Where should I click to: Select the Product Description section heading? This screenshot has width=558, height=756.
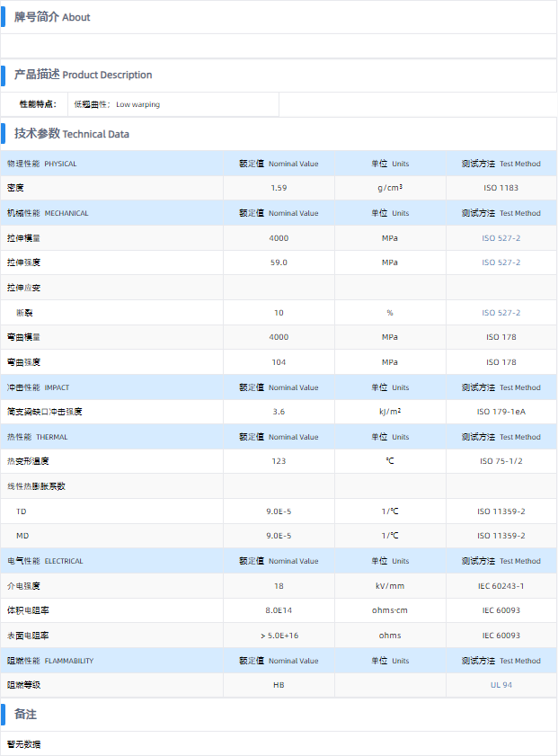pos(83,75)
